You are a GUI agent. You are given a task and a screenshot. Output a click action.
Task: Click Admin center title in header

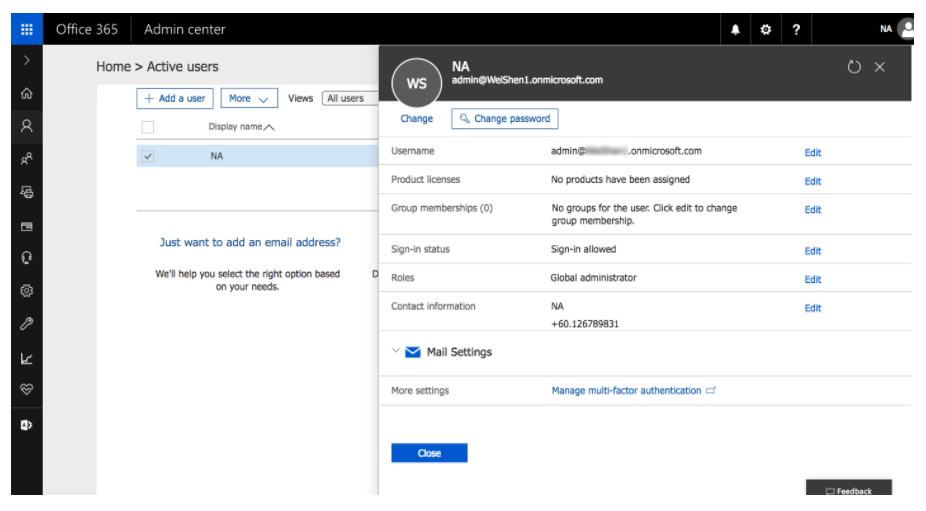[185, 29]
